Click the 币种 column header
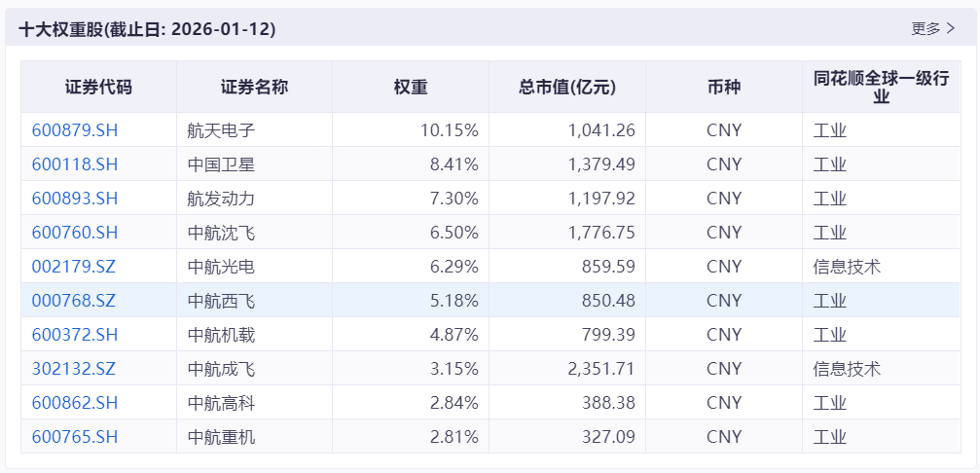 coord(724,88)
